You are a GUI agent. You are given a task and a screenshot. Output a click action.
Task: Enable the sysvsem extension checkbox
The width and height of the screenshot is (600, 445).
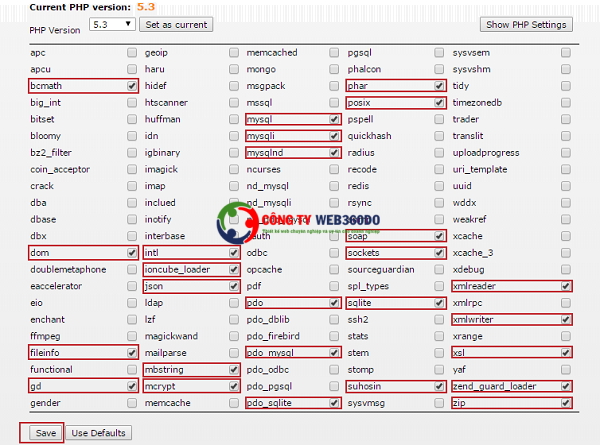[566, 52]
